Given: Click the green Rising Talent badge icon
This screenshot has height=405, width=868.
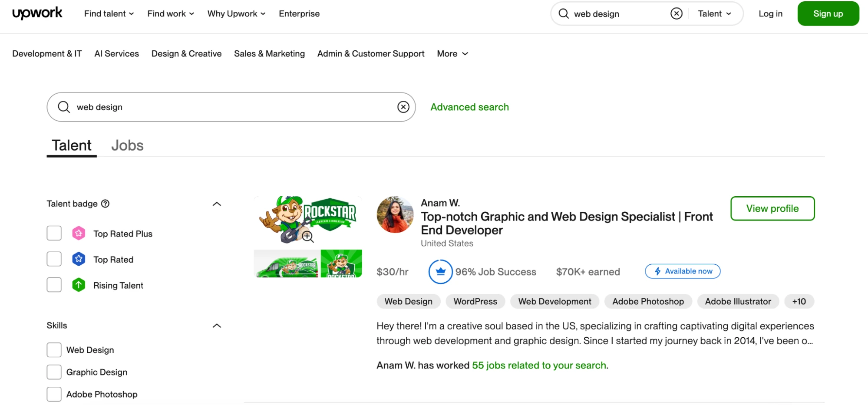Looking at the screenshot, I should [79, 285].
